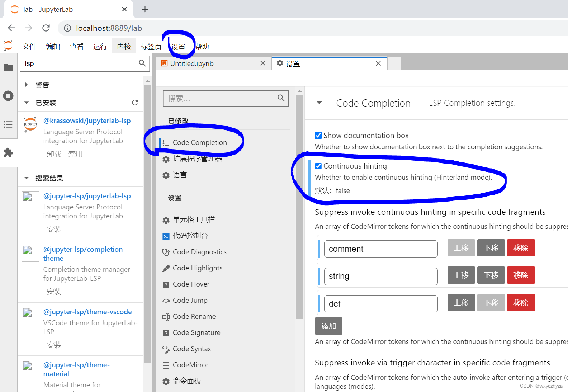Open the file browser sidebar icon

[8, 67]
